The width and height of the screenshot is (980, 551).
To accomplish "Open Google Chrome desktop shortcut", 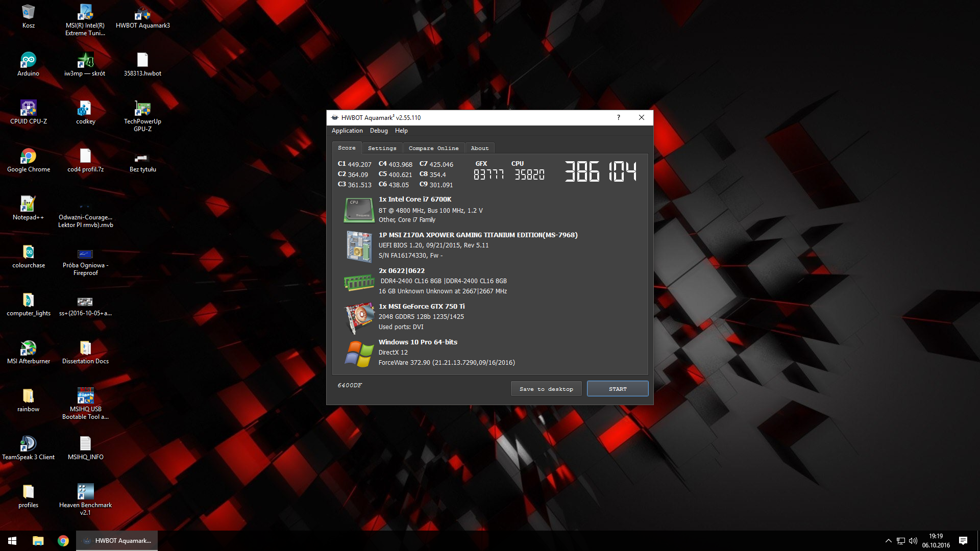I will pyautogui.click(x=29, y=160).
